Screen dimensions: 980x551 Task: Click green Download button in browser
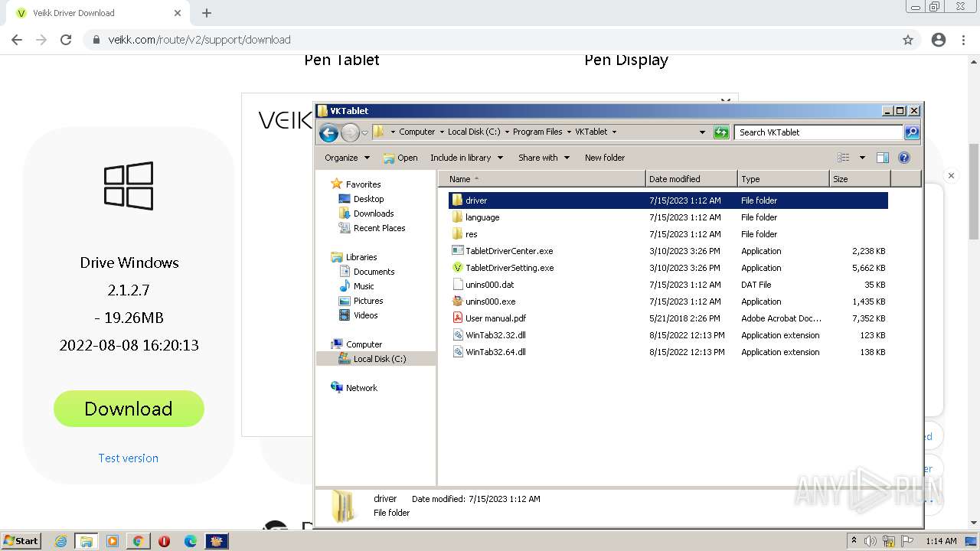pyautogui.click(x=129, y=409)
